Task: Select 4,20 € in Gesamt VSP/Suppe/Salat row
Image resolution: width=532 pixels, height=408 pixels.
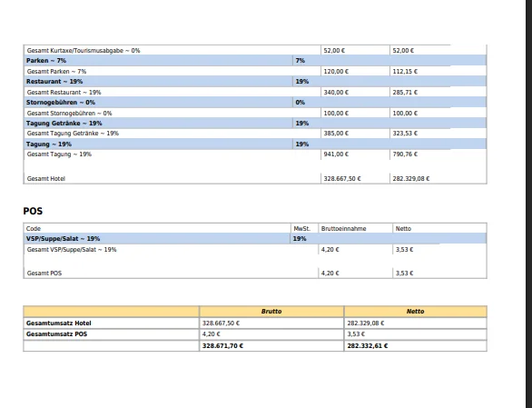Action: tap(330, 250)
